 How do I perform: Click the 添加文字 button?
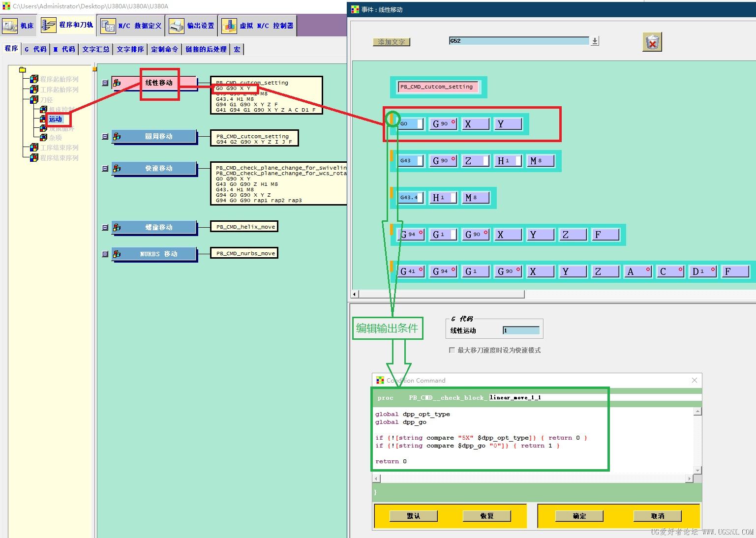[392, 42]
